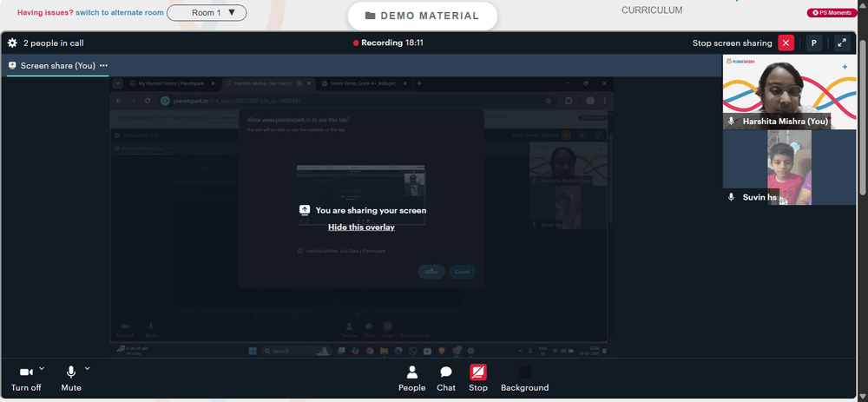The image size is (868, 402).
Task: Open the Room 1 dropdown
Action: click(x=207, y=13)
